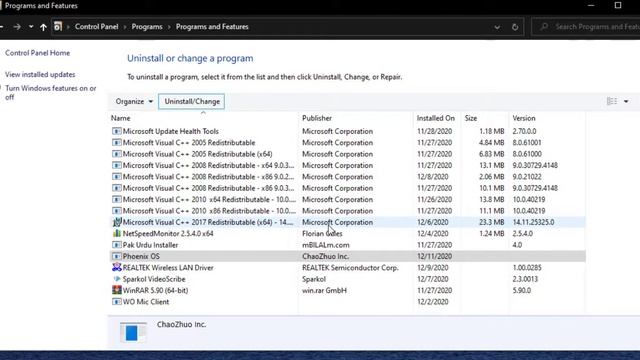This screenshot has width=640, height=360.
Task: Click the Control Panel breadcrumb
Action: click(x=97, y=27)
